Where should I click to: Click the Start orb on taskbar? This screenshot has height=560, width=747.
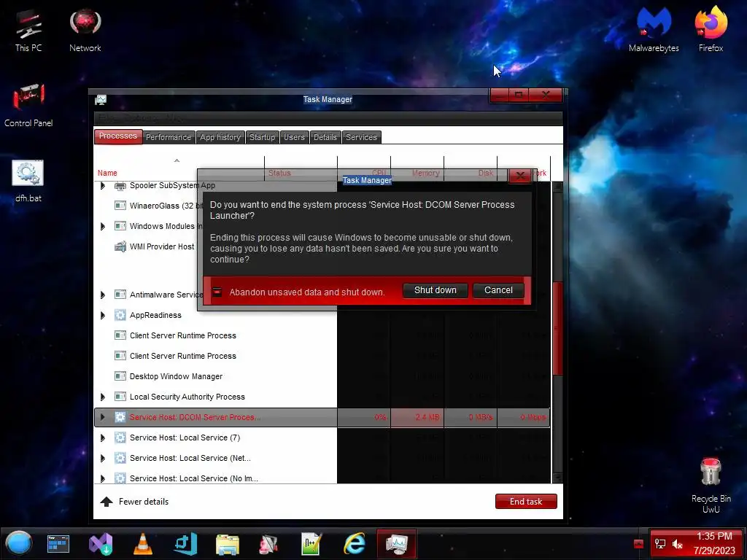19,543
